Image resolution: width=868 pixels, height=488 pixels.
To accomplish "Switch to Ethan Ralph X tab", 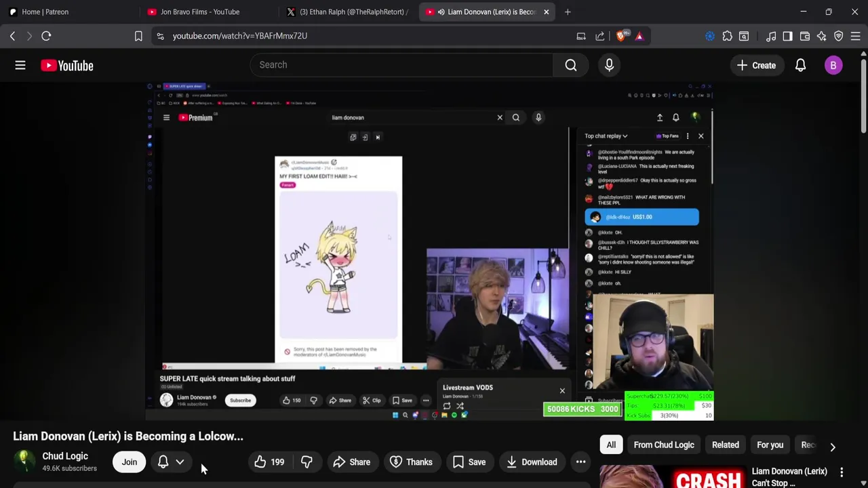I will click(x=348, y=12).
